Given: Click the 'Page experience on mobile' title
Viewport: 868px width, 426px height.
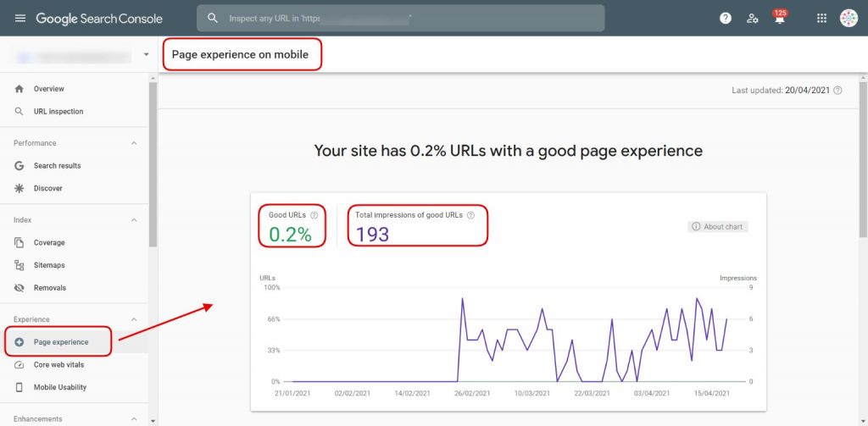Looking at the screenshot, I should [240, 55].
